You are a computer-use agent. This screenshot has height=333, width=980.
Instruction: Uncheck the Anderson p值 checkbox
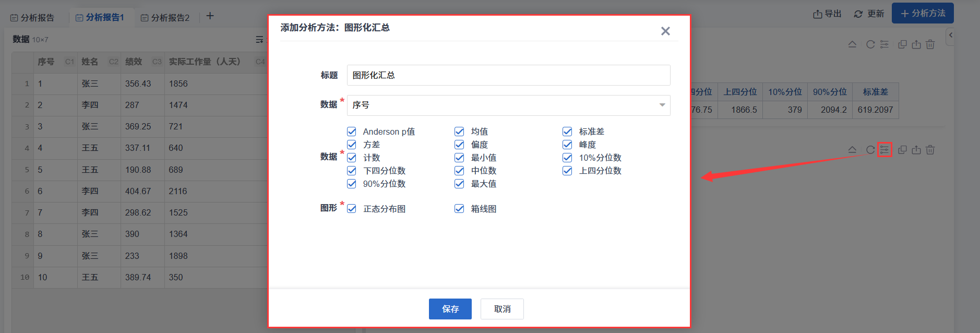352,132
